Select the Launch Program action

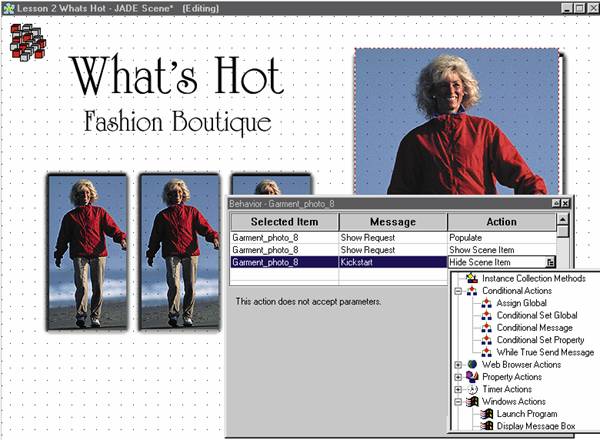(527, 414)
